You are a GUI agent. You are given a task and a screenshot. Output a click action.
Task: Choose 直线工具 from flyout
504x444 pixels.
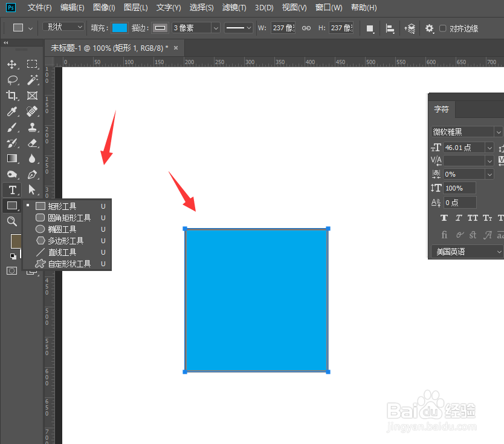point(68,253)
